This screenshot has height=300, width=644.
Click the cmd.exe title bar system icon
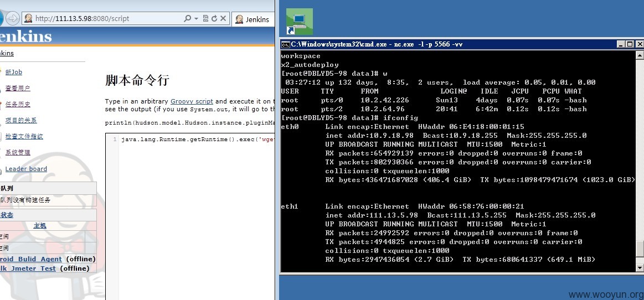(285, 44)
